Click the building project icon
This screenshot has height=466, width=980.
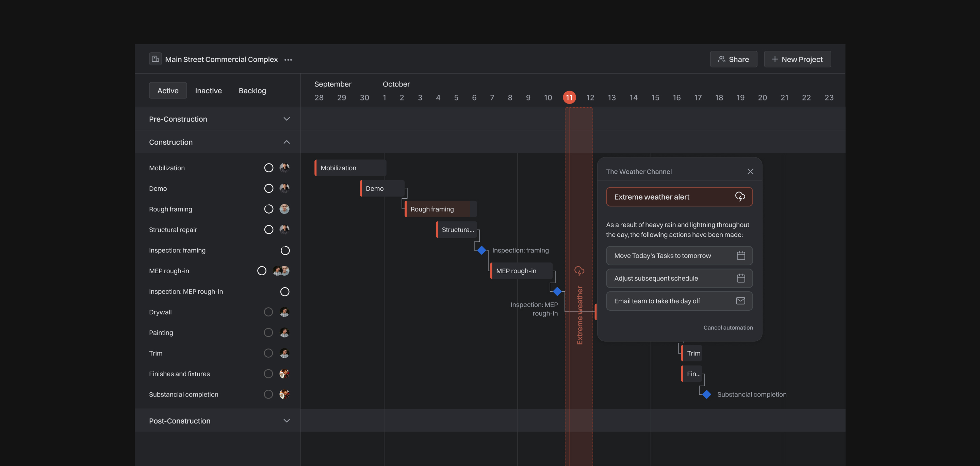point(155,59)
